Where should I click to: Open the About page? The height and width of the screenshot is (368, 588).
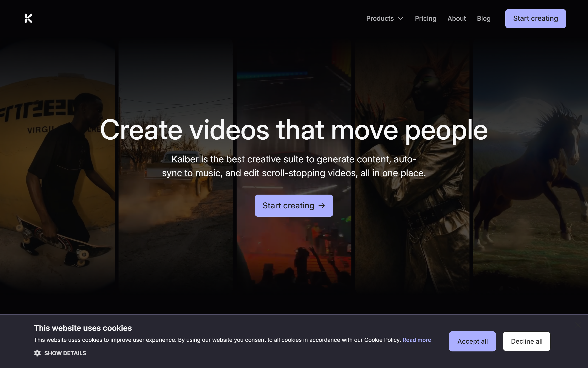coord(457,18)
